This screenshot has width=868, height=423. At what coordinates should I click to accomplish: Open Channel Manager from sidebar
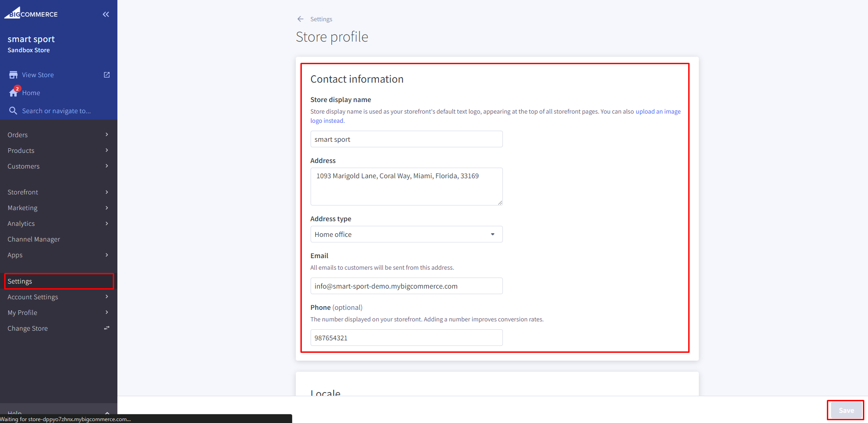34,239
